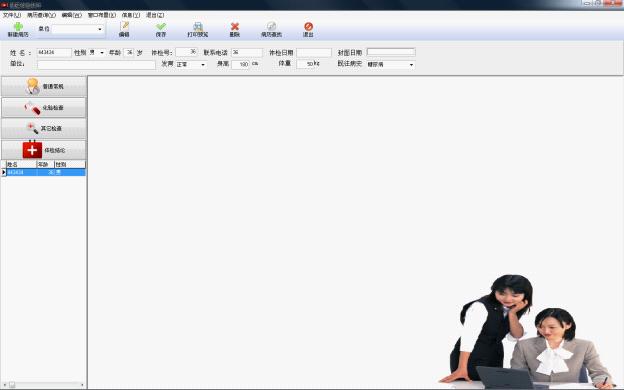Expand the 性别 gender dropdown
Image resolution: width=624 pixels, height=390 pixels.
tap(102, 53)
